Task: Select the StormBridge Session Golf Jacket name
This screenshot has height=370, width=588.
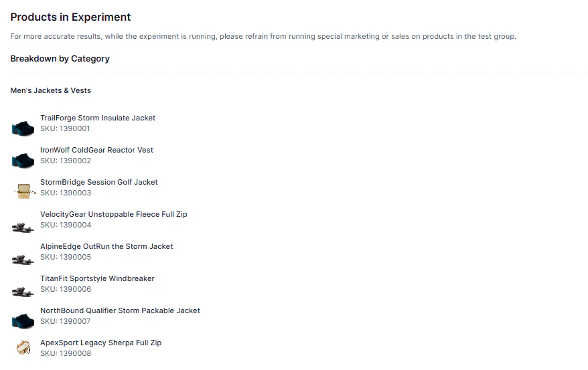Action: coord(99,183)
